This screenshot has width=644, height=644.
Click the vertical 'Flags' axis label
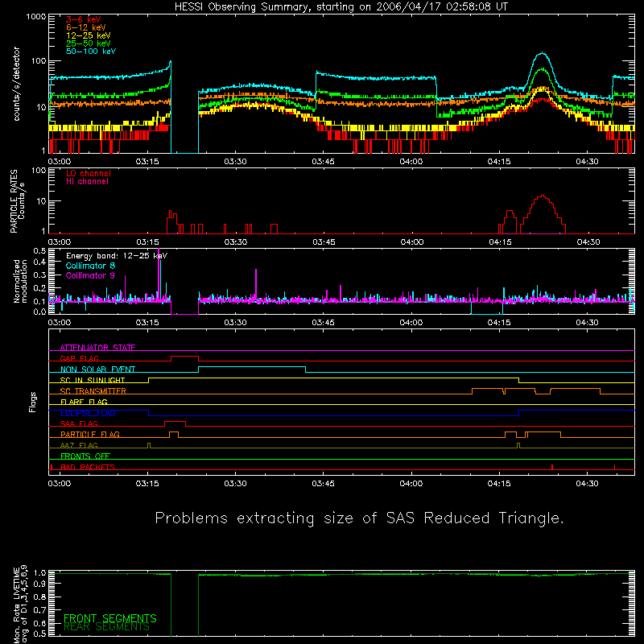[32, 402]
